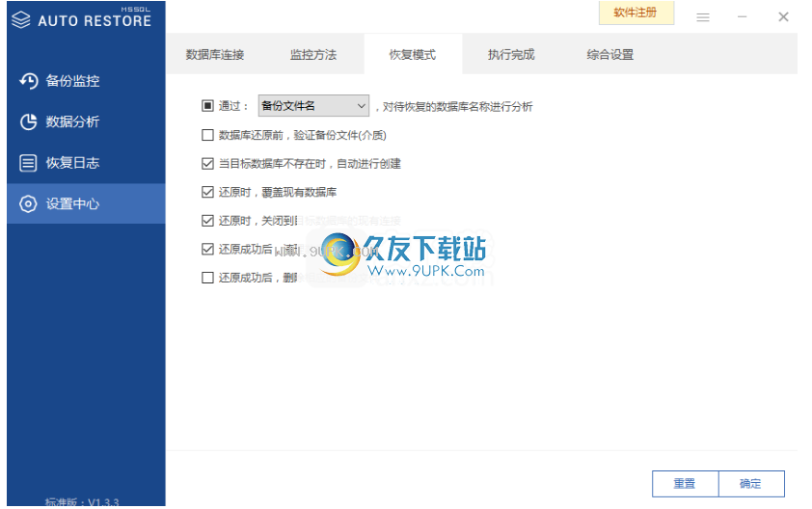The width and height of the screenshot is (812, 509).
Task: Enable 还原成功后，删除 checkbox
Action: pyautogui.click(x=207, y=278)
